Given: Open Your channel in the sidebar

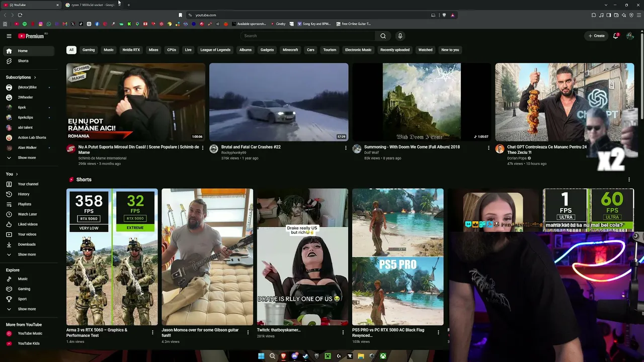Looking at the screenshot, I should point(28,184).
